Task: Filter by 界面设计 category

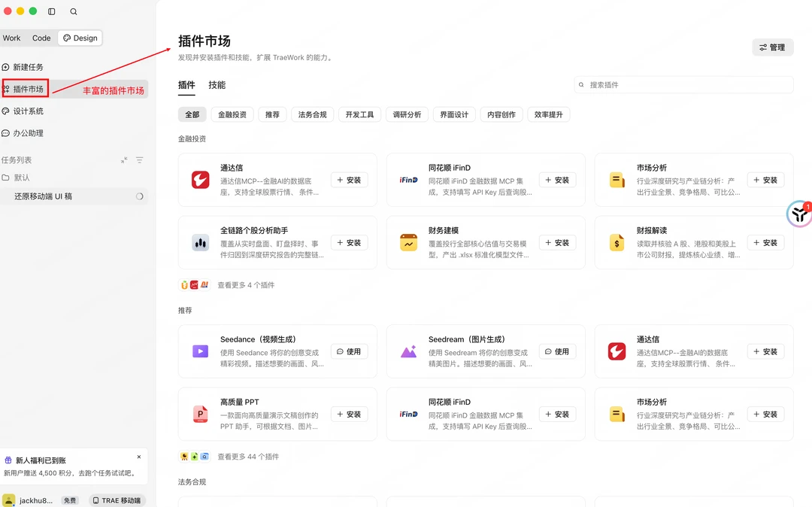Action: 454,114
